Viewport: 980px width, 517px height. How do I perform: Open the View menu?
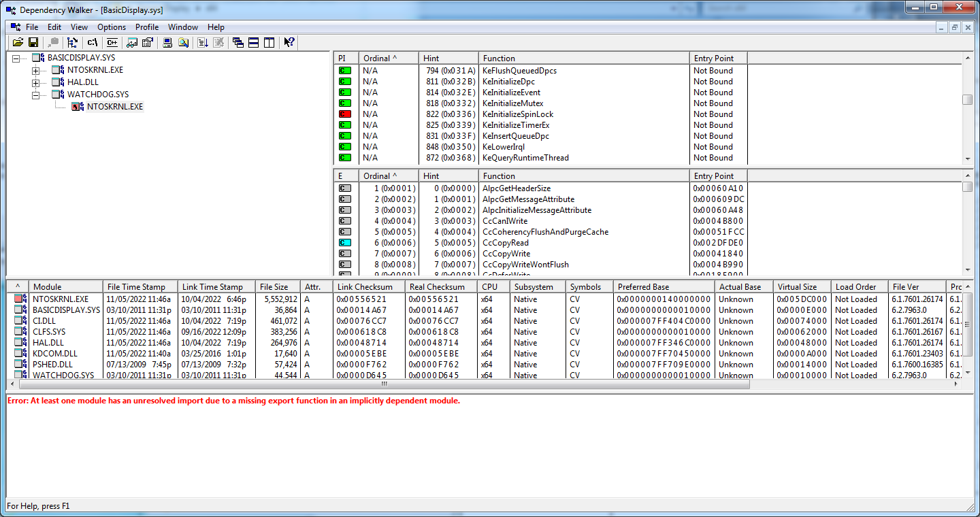pos(80,27)
